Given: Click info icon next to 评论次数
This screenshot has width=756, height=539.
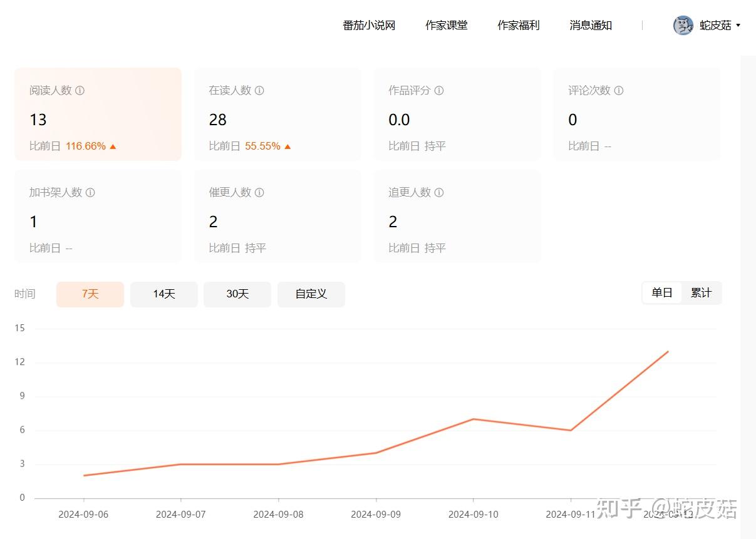Looking at the screenshot, I should pyautogui.click(x=619, y=90).
